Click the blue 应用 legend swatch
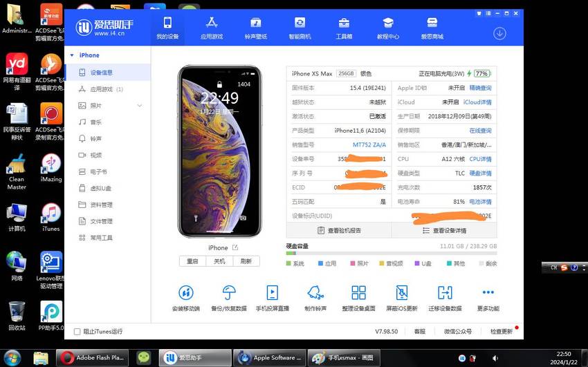This screenshot has height=367, width=588. (x=320, y=263)
